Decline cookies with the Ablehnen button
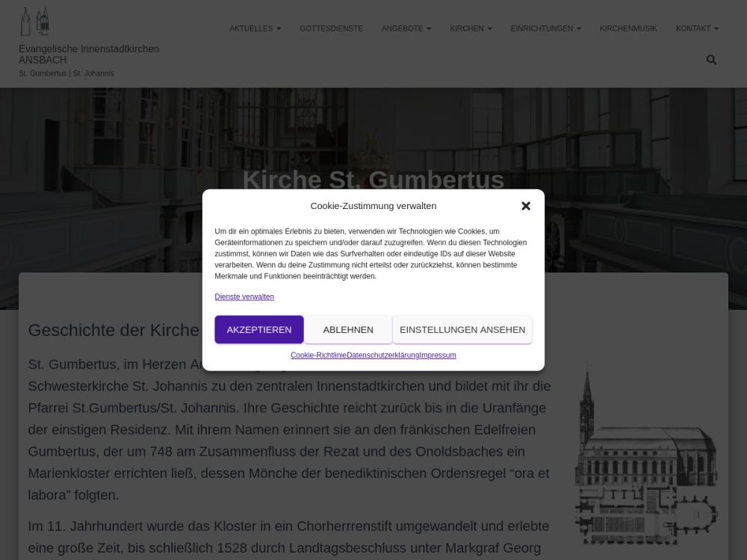The width and height of the screenshot is (747, 560). (x=348, y=329)
